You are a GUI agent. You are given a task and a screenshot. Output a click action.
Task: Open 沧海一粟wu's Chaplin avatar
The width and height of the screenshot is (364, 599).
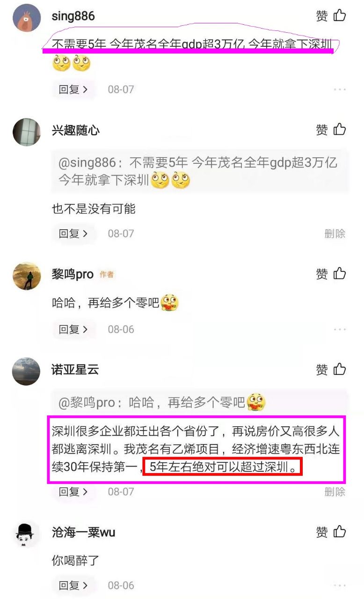[26, 534]
